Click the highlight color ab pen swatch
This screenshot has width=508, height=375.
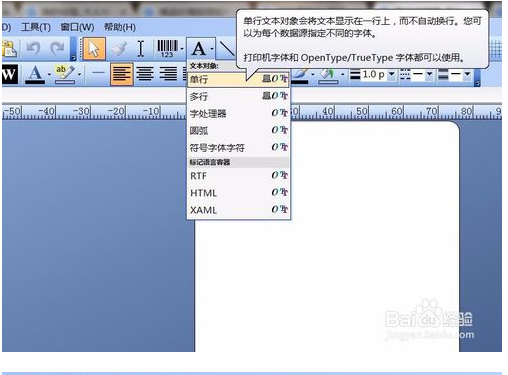point(65,74)
